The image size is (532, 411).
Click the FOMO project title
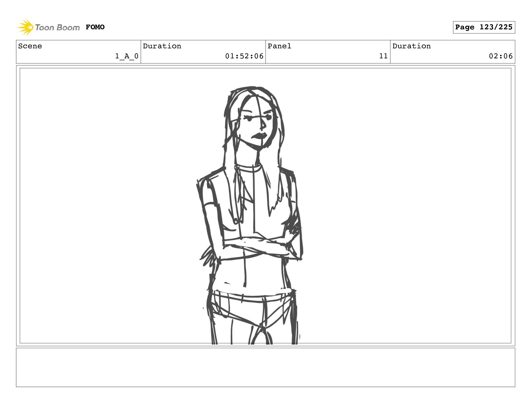coord(95,27)
